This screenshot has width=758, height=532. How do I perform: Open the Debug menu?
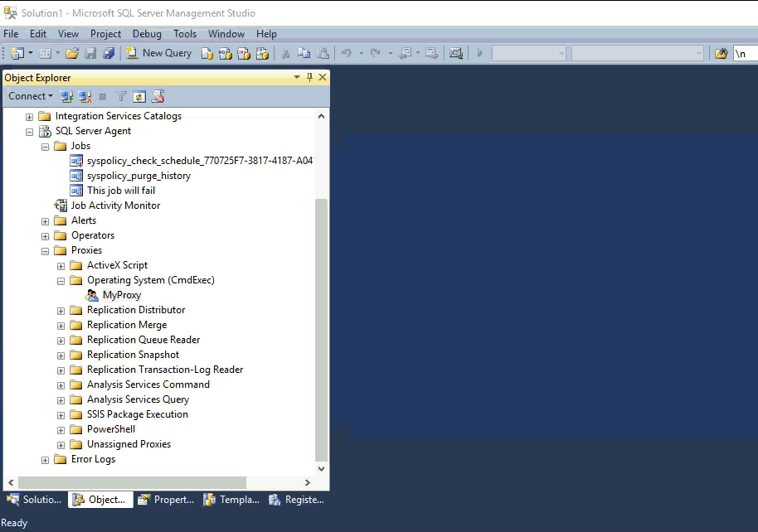point(147,34)
